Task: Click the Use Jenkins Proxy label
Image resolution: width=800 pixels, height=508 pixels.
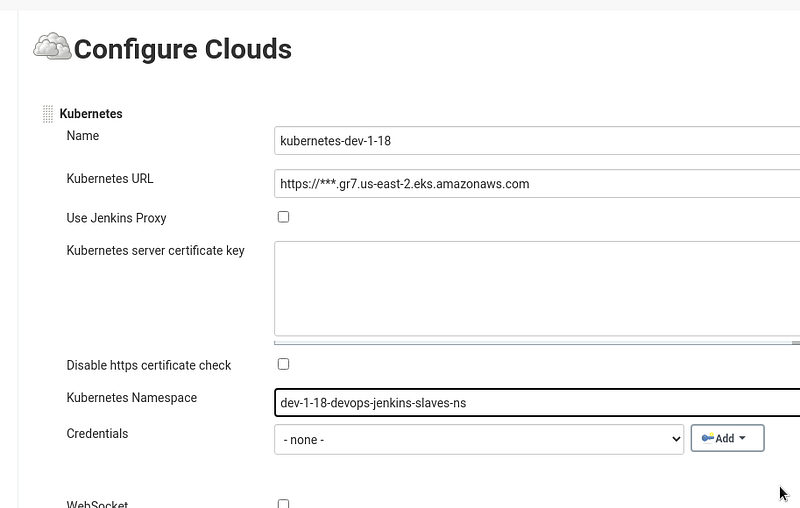Action: pyautogui.click(x=116, y=218)
